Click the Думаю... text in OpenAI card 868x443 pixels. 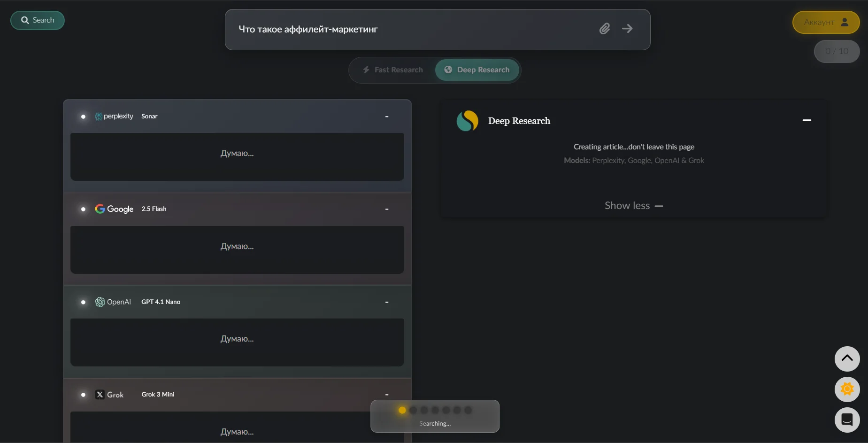click(x=237, y=339)
